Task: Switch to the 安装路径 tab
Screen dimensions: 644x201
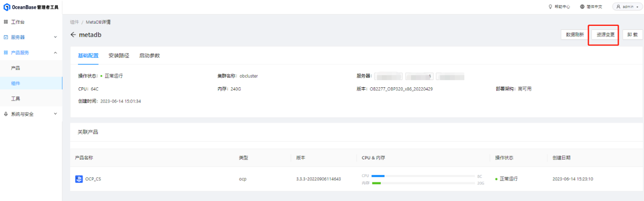Action: 119,55
